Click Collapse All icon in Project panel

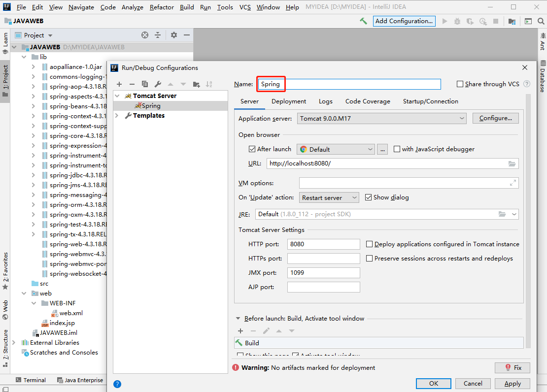[x=158, y=35]
